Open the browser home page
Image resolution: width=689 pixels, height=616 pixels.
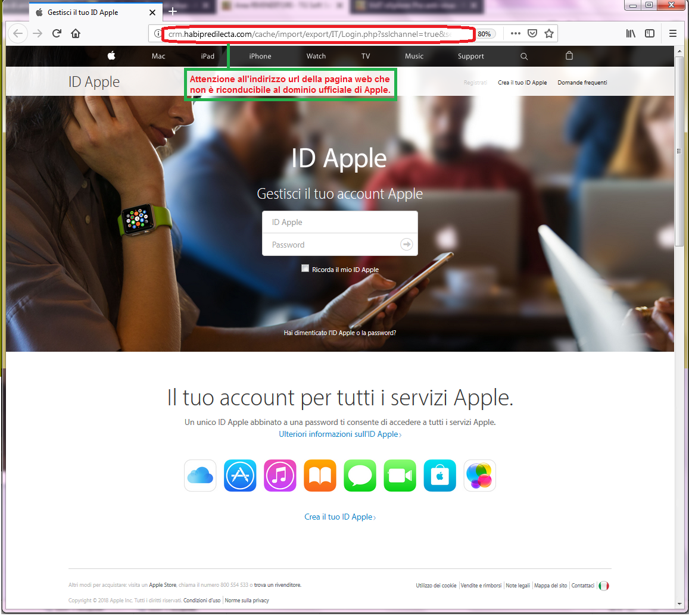pyautogui.click(x=76, y=33)
